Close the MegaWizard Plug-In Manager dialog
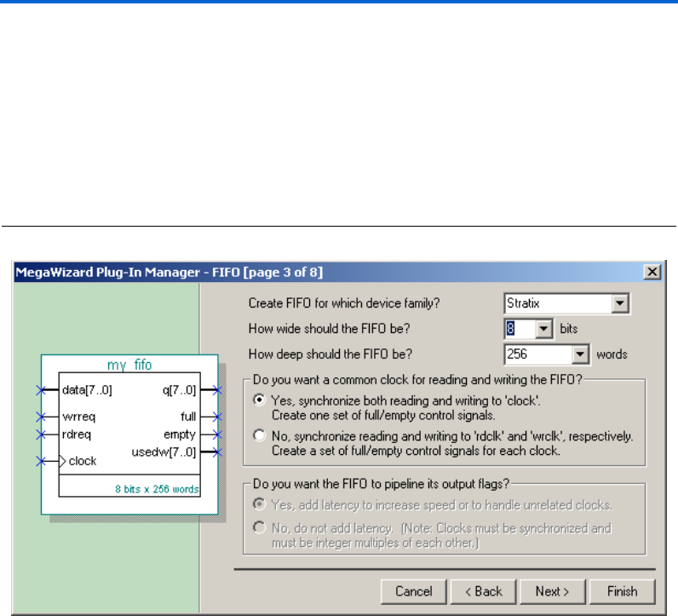 coord(652,272)
